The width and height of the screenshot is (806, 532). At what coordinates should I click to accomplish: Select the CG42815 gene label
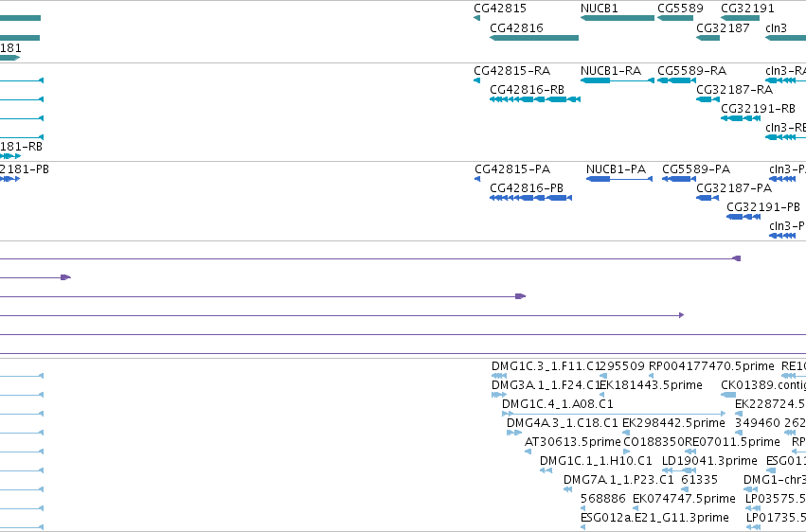pos(500,9)
